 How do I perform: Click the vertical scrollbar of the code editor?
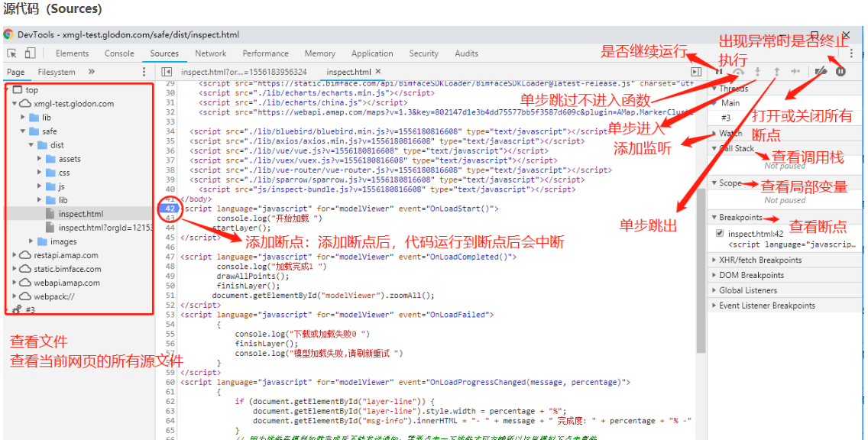[x=701, y=271]
